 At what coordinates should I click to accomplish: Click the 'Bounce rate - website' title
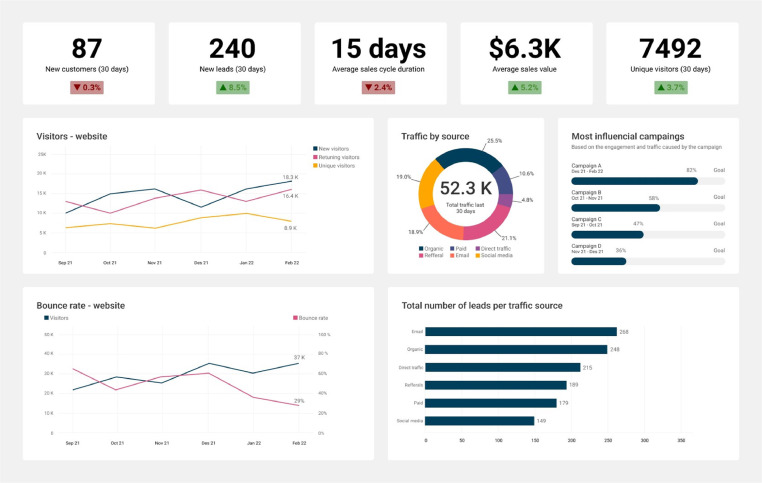tap(81, 306)
